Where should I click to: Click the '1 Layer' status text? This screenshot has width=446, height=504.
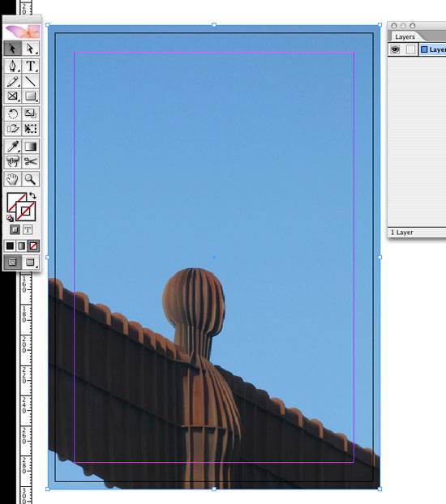coord(402,232)
